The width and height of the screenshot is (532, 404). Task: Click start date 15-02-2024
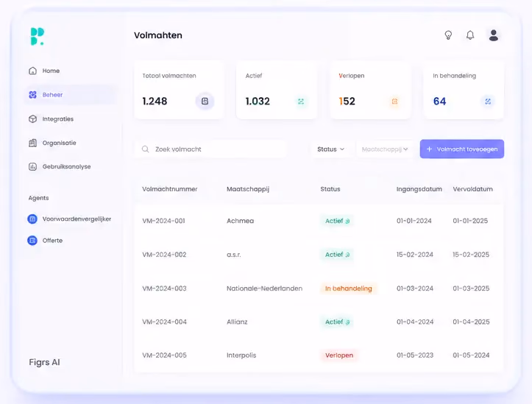coord(414,255)
